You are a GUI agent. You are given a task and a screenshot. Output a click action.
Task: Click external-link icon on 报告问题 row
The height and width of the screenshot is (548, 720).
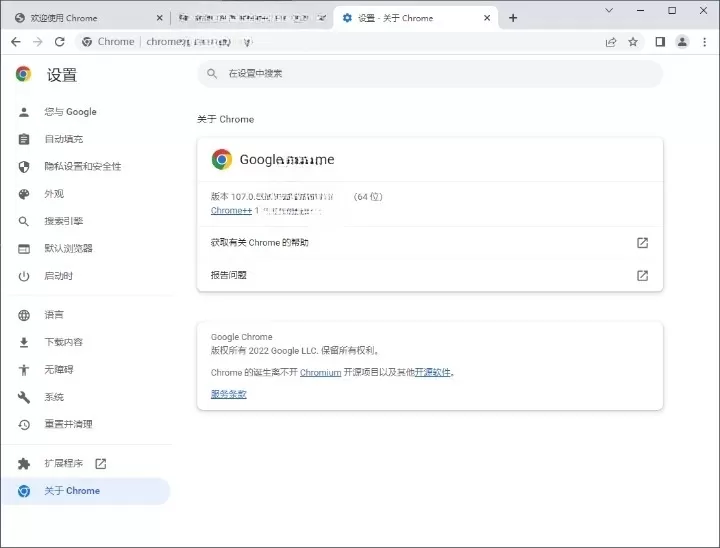coord(642,275)
